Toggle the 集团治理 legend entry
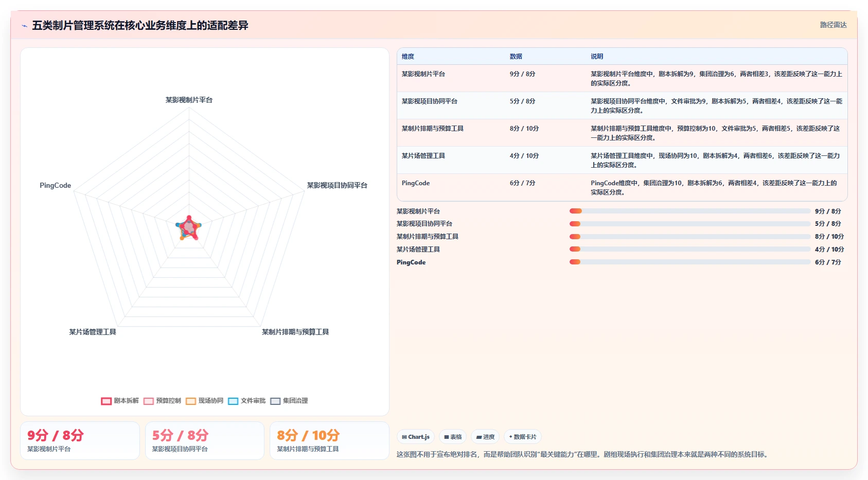Viewport: 868px width, 480px height. pyautogui.click(x=289, y=401)
